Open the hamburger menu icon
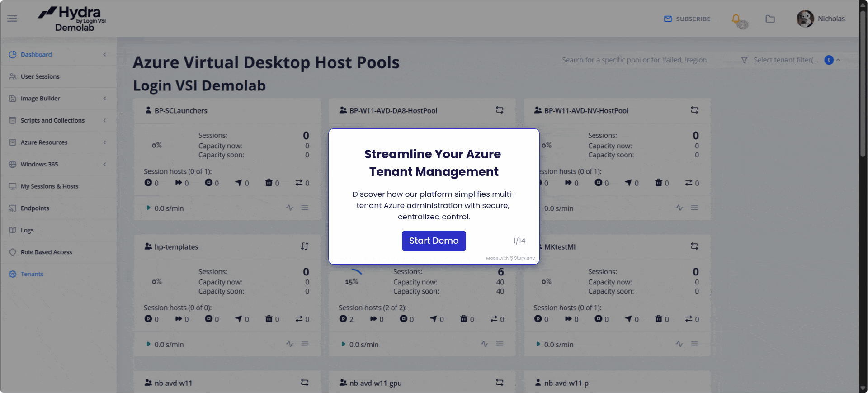The image size is (868, 393). tap(12, 19)
